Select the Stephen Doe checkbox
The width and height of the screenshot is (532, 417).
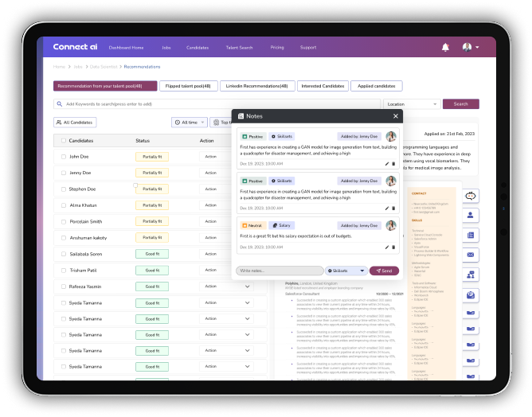click(63, 189)
